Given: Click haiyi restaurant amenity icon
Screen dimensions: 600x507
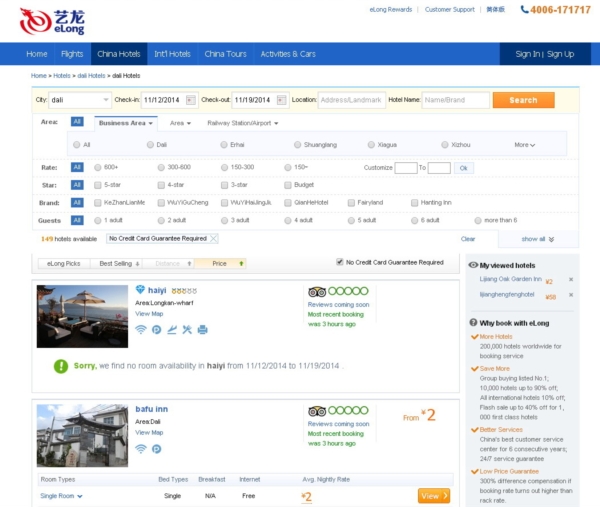Looking at the screenshot, I should point(187,329).
